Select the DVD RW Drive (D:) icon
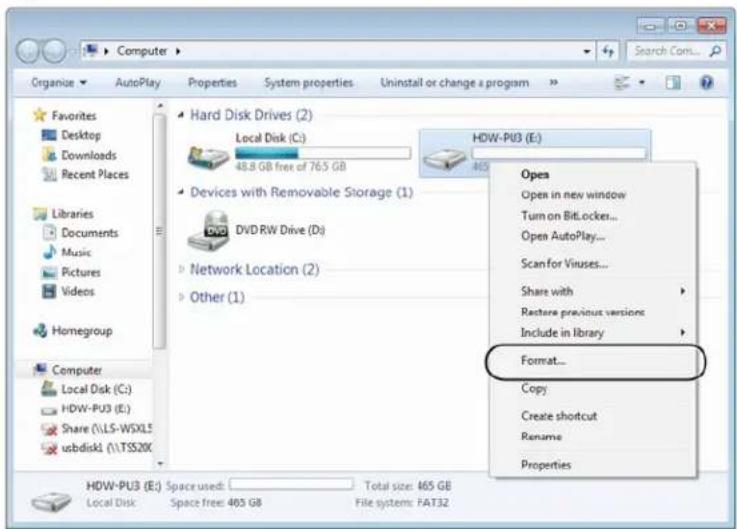 208,230
